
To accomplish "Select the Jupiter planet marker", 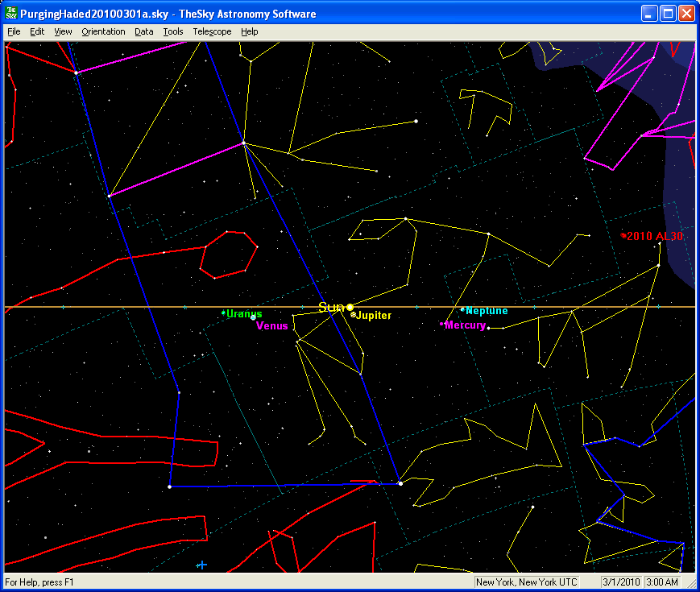I will coord(354,315).
